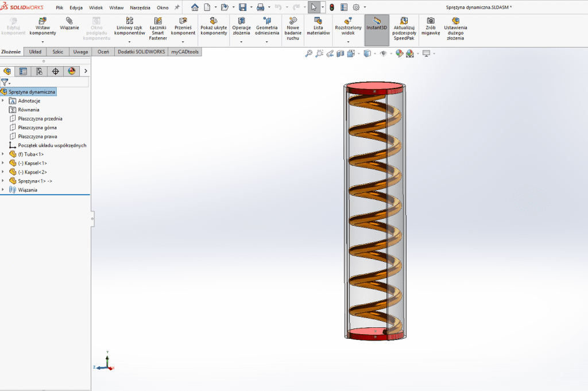Toggle the pin icon for the menu bar
Viewport: 588px width, 391px height.
[x=177, y=7]
